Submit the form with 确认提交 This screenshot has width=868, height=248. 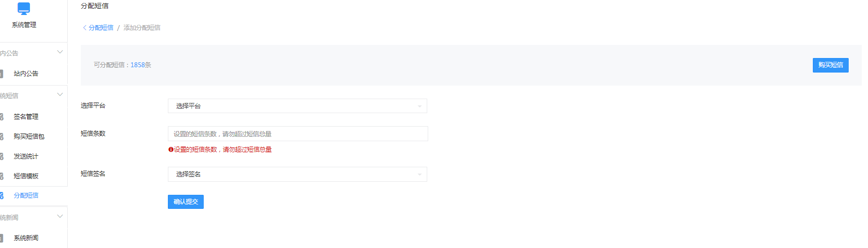186,202
